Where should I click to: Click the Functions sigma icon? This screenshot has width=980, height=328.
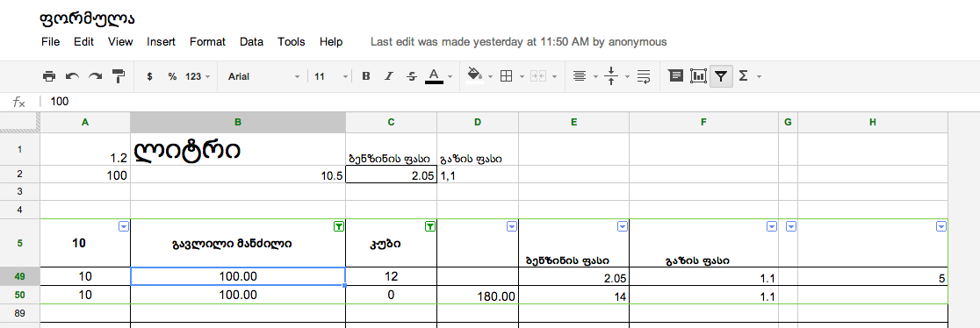point(743,76)
